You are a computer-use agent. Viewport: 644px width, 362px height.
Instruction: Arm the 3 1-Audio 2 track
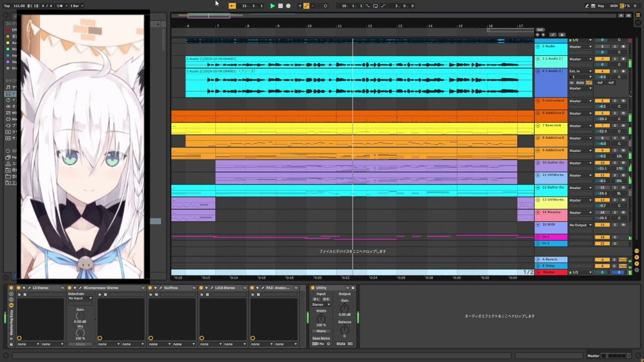click(x=623, y=59)
